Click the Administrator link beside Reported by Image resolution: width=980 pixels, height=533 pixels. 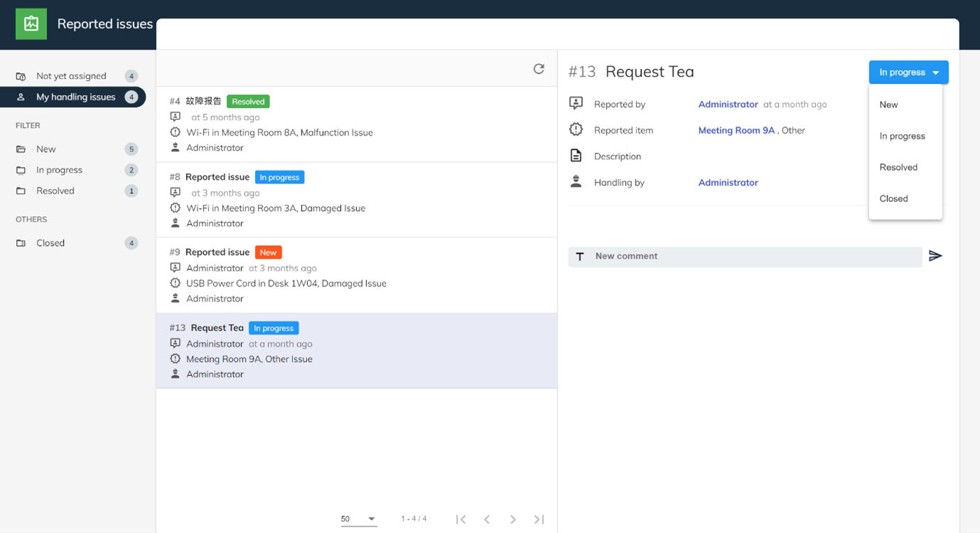tap(728, 104)
